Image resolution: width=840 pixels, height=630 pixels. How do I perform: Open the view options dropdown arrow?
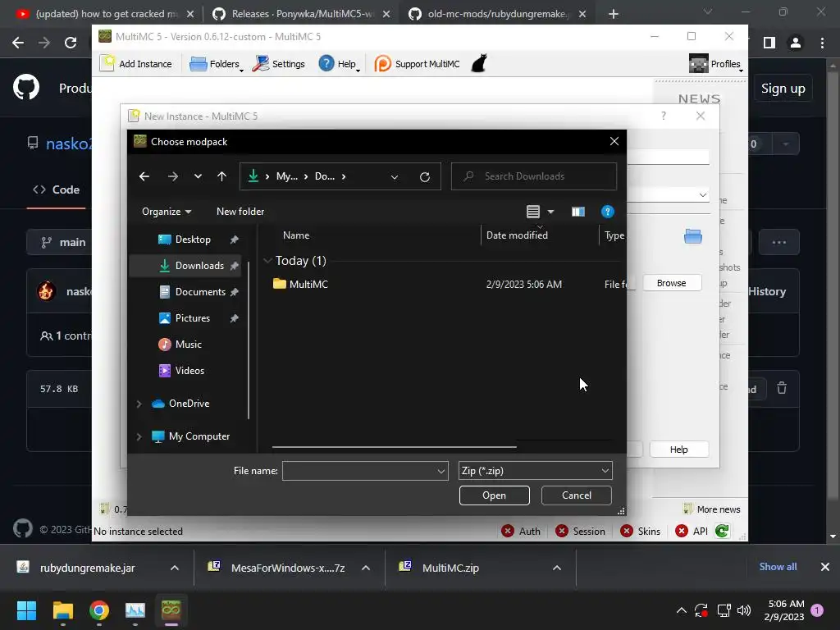[550, 212]
